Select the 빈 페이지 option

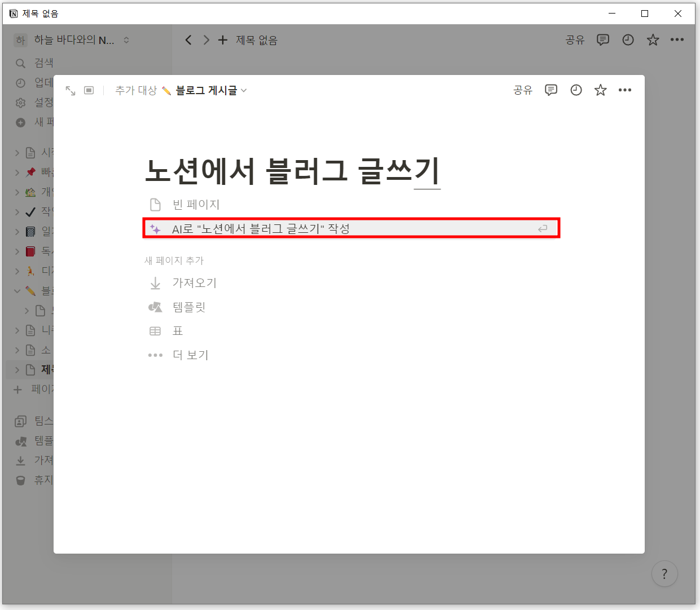click(351, 205)
